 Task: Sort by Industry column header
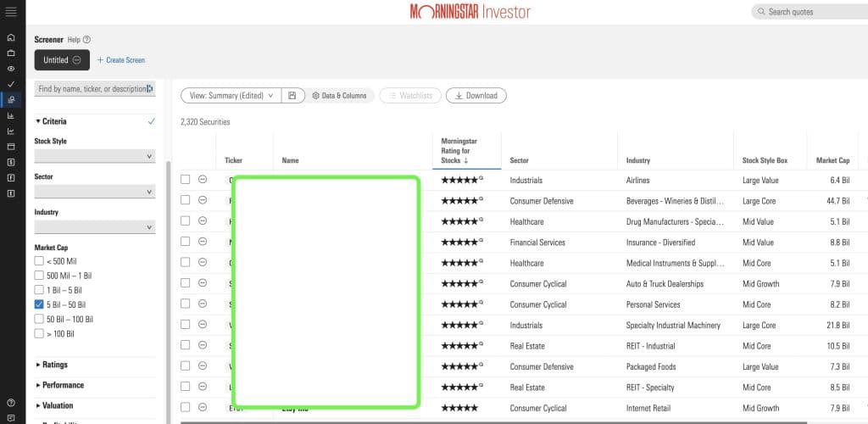pos(638,160)
